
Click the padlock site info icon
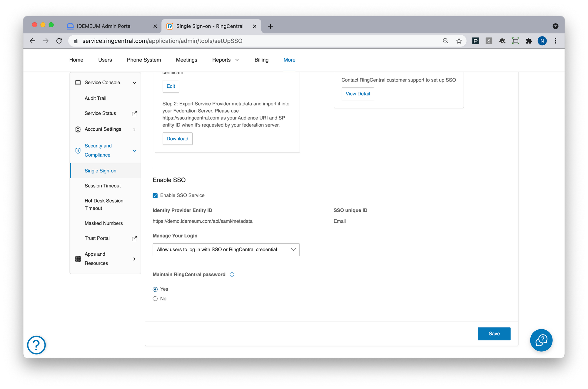point(76,41)
